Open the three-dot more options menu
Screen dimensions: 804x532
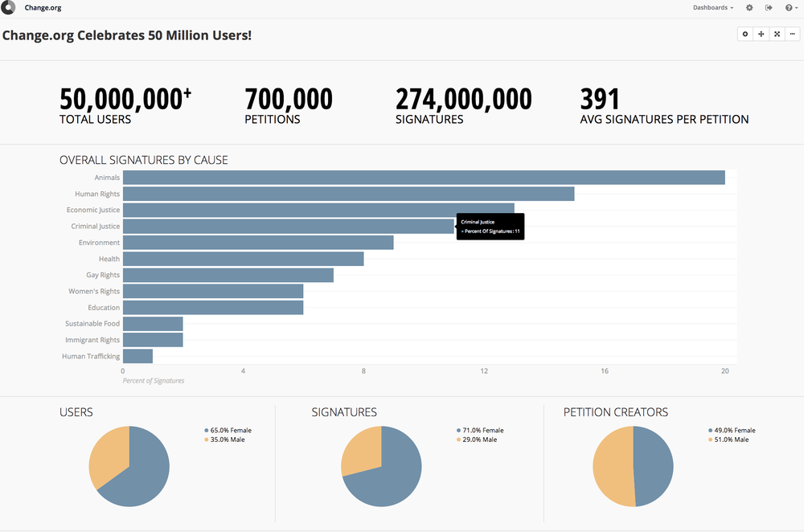tap(792, 34)
